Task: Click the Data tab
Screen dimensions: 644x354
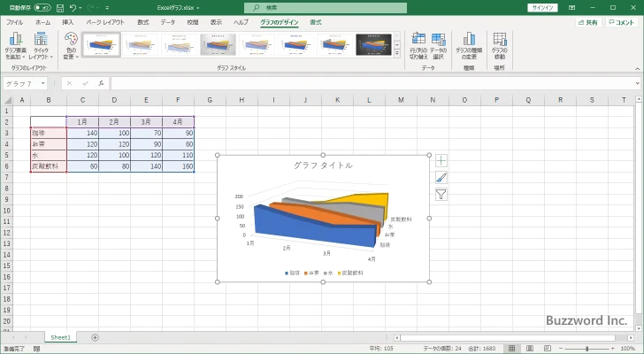Action: [x=167, y=22]
